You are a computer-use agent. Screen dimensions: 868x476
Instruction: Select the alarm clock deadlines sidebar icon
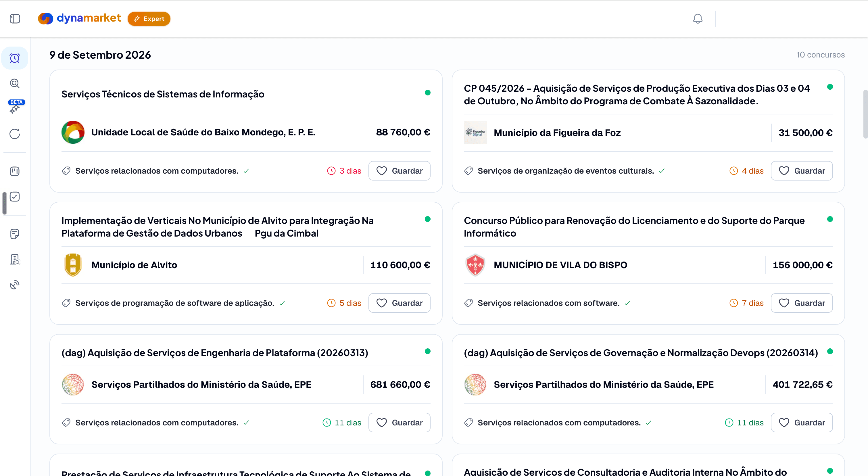[14, 58]
